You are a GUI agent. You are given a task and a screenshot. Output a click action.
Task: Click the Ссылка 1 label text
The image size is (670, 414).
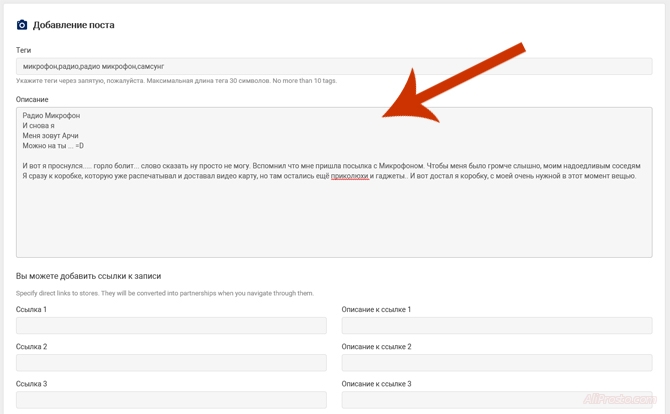pos(32,310)
